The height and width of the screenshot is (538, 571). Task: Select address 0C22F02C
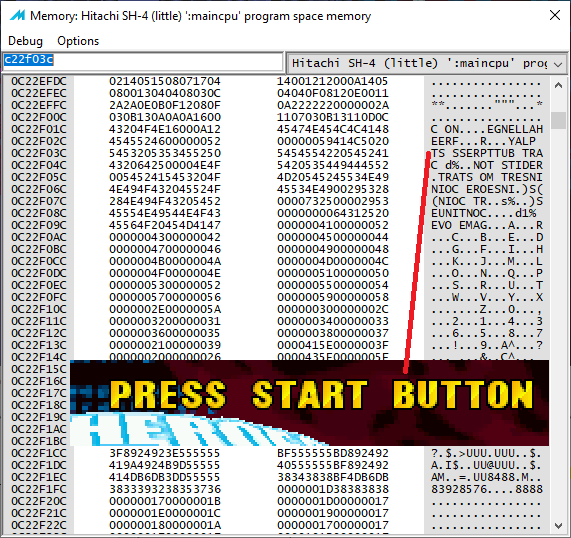[x=39, y=141]
